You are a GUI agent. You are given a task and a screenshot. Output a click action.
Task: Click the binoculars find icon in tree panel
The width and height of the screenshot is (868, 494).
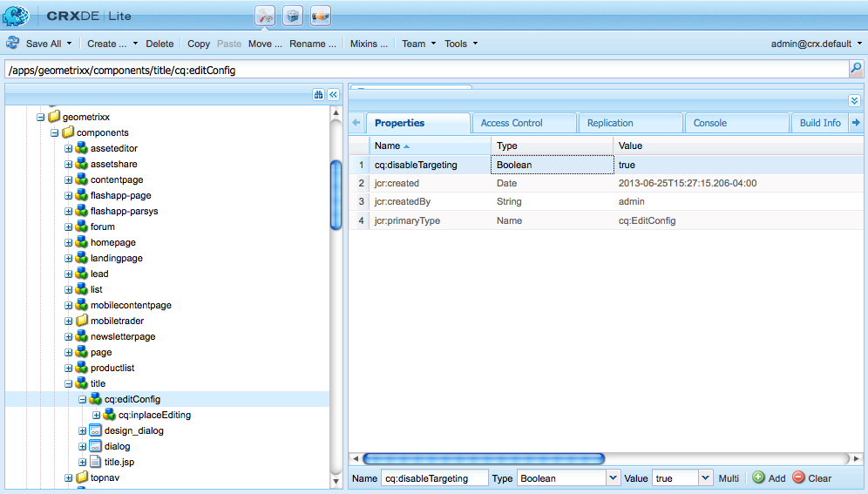318,95
